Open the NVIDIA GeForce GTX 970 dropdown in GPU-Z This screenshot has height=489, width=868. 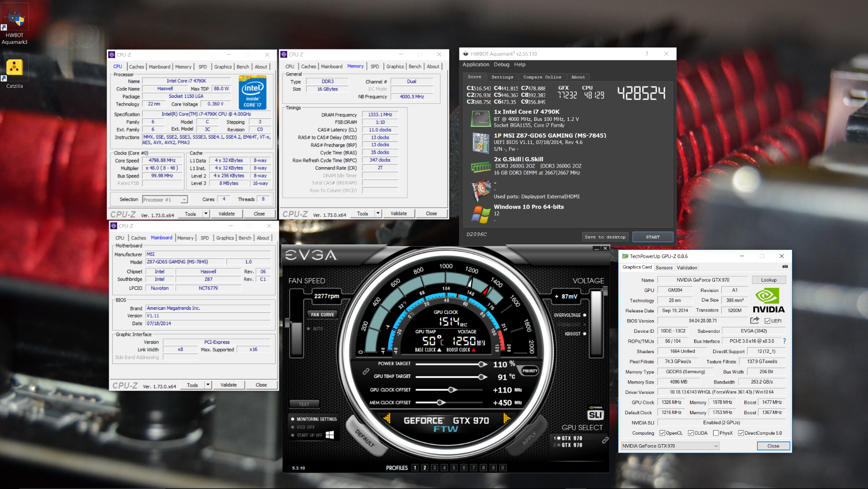pos(670,446)
